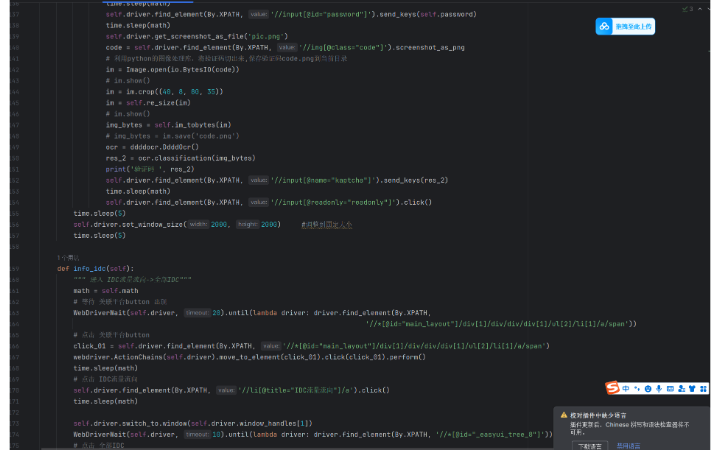720x450 pixels.
Task: Open soft keyboard icon on Sogou toolbar
Action: (x=670, y=389)
